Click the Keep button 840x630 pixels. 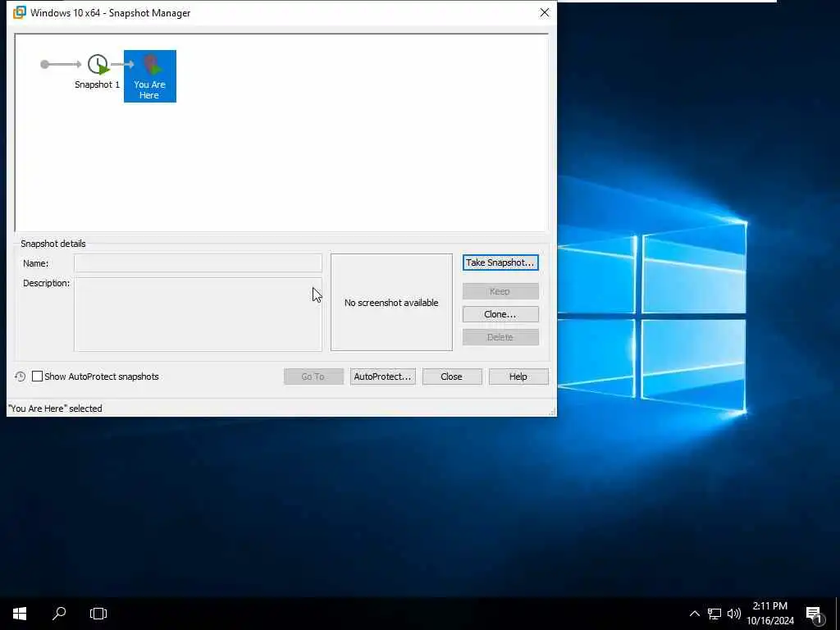500,291
